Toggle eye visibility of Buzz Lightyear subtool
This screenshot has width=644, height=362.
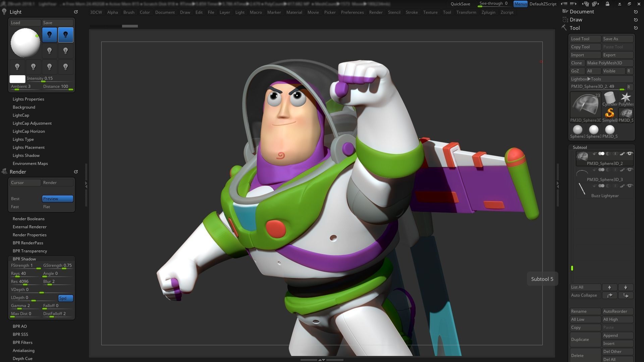630,186
